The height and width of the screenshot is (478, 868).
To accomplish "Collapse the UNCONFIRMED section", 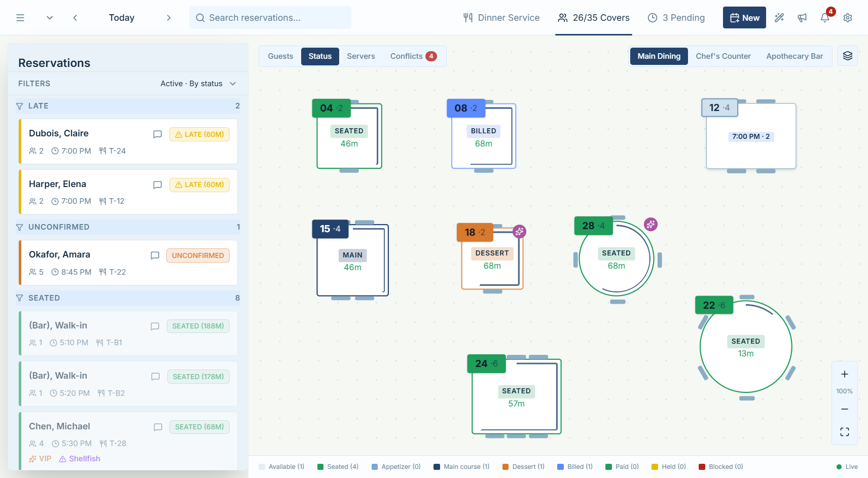I will 128,227.
